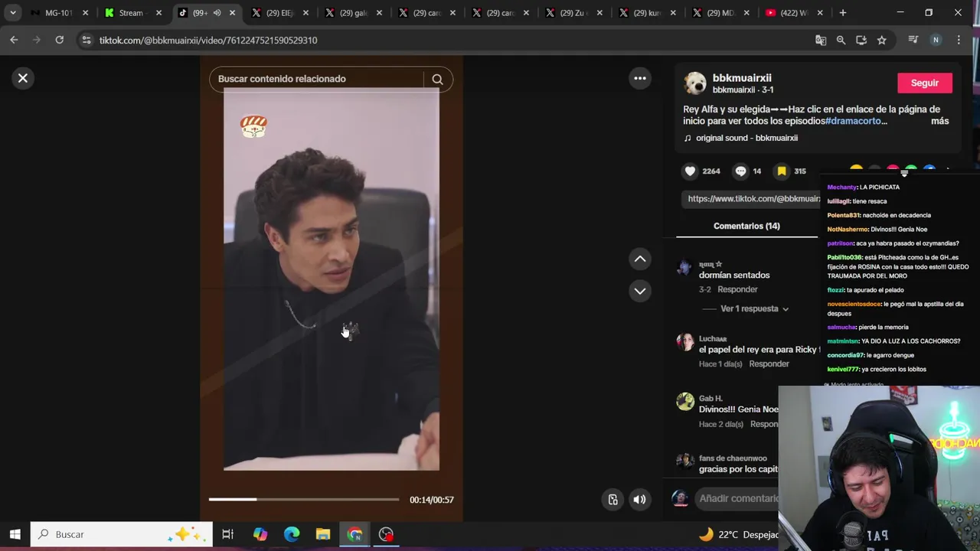
Task: Open the Chrome taskbar icon
Action: [x=354, y=534]
